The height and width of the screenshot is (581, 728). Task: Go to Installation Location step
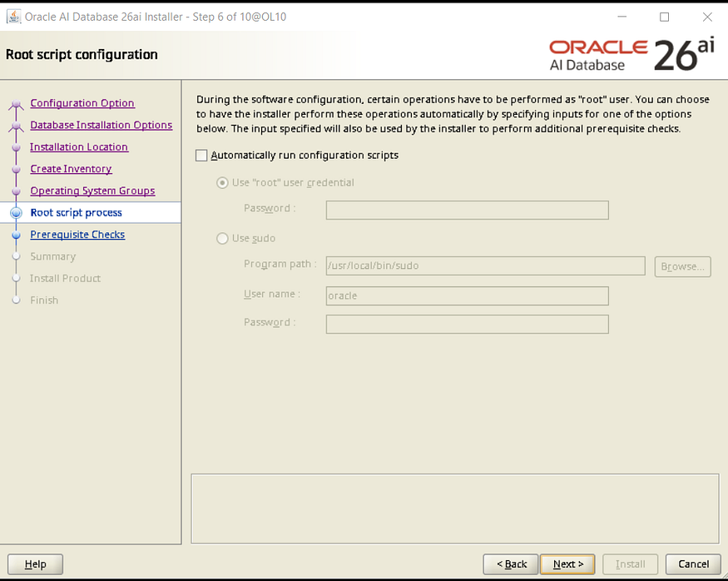(x=79, y=146)
